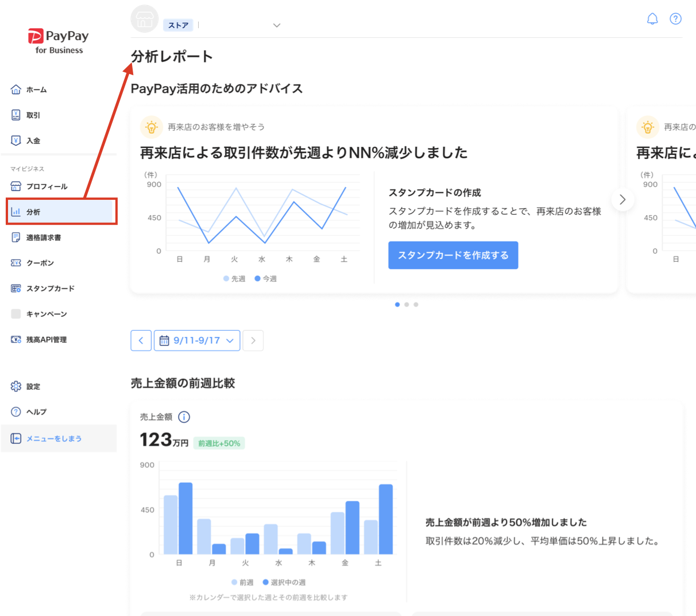Toggle the 選択中の週 legend in bar chart
Viewport: 696px width, 616px height.
pos(284,582)
